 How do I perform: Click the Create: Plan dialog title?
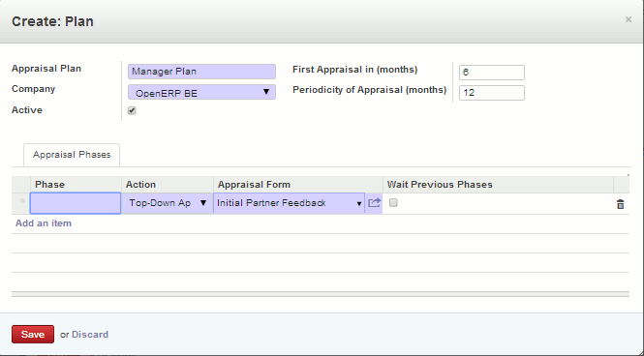point(52,21)
